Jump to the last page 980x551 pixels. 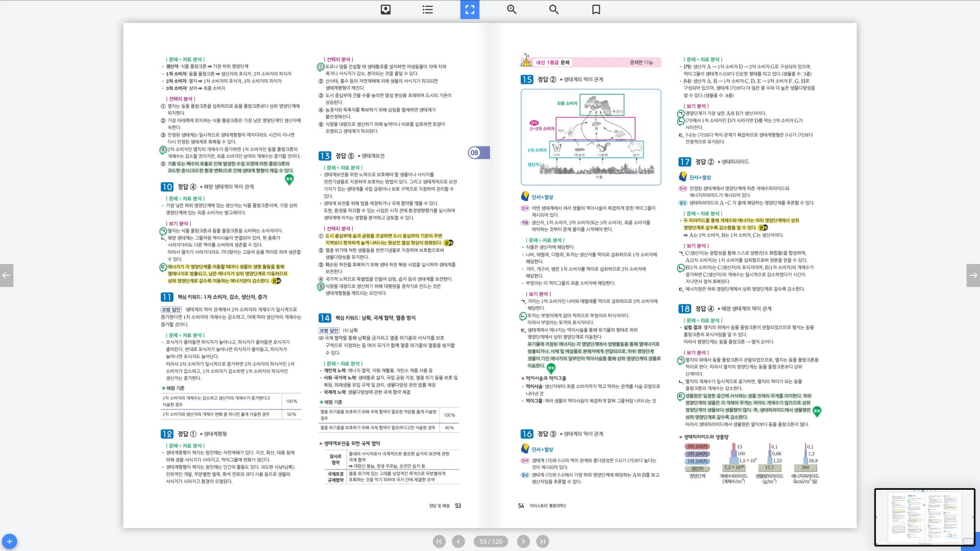[542, 541]
